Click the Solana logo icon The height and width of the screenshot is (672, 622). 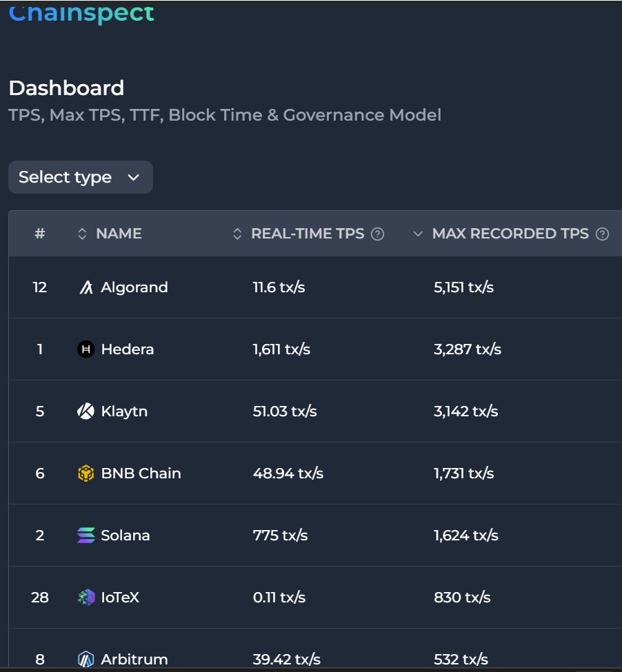tap(86, 536)
